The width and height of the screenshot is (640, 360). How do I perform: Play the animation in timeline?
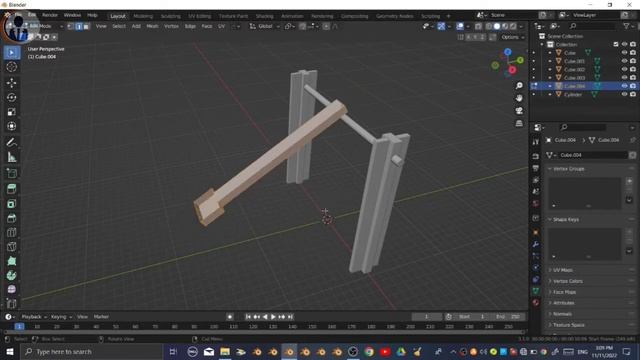273,317
